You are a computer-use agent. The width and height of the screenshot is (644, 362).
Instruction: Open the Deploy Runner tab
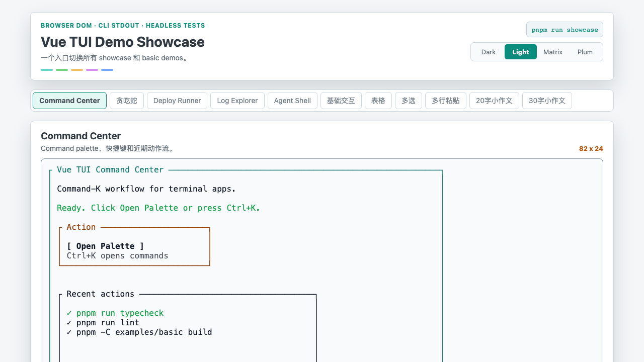[177, 101]
